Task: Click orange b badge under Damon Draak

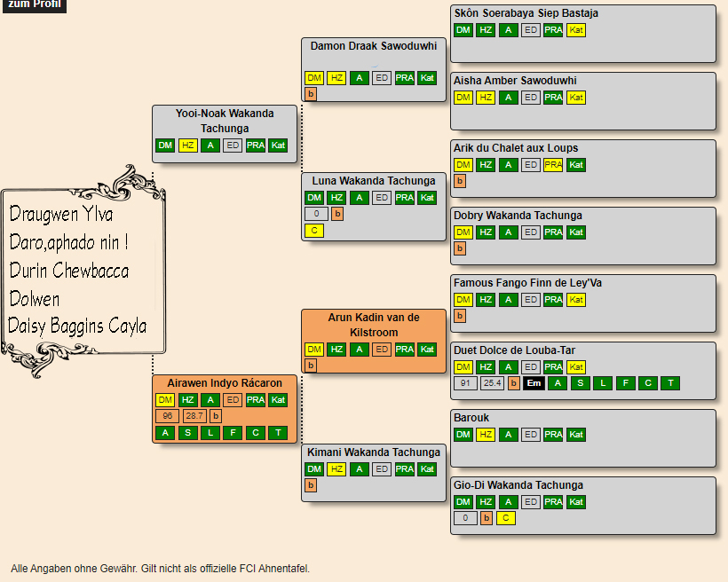Action: coord(311,94)
